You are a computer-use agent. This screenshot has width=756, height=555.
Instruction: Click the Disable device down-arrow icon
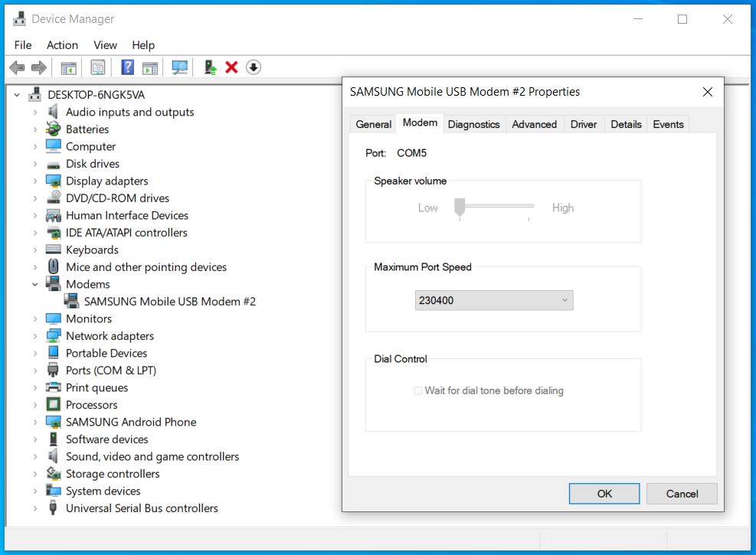[254, 67]
